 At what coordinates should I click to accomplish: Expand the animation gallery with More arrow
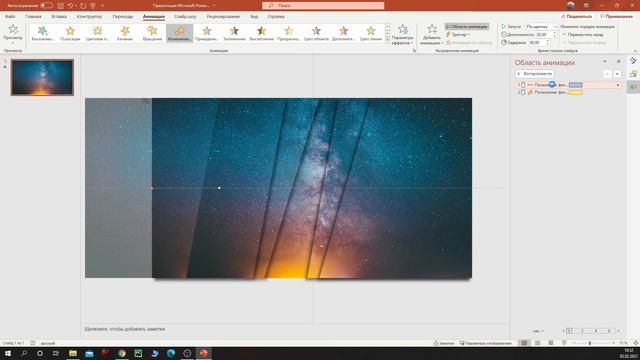387,39
